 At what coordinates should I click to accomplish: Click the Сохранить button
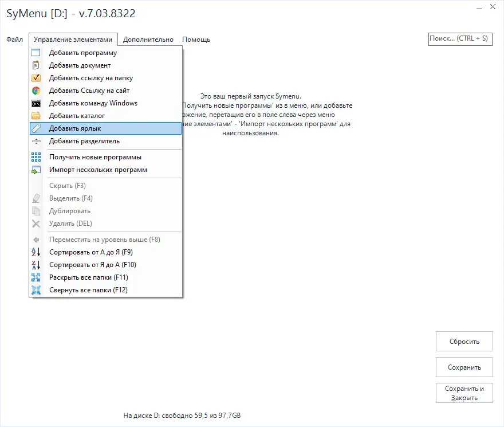464,367
